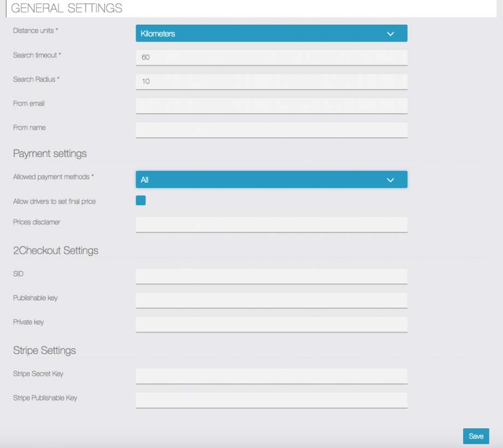This screenshot has width=503, height=448.
Task: Focus the Stripe Secret Key field
Action: pyautogui.click(x=271, y=376)
